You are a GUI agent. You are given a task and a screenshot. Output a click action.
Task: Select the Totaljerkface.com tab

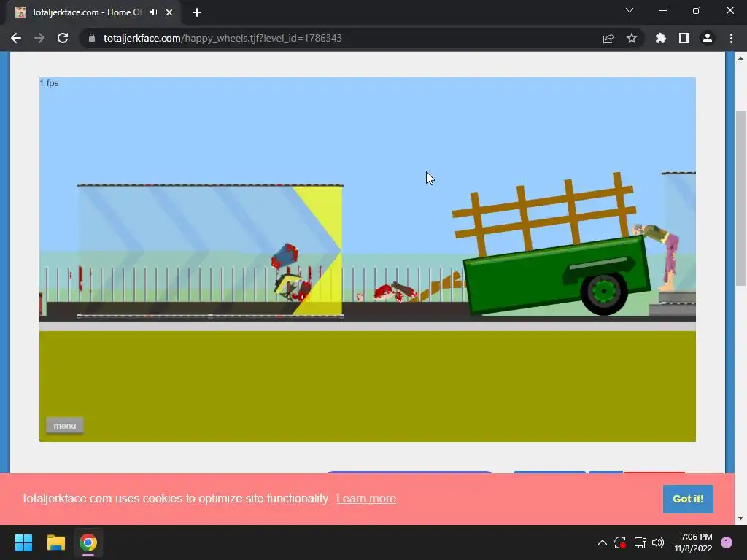pos(86,12)
